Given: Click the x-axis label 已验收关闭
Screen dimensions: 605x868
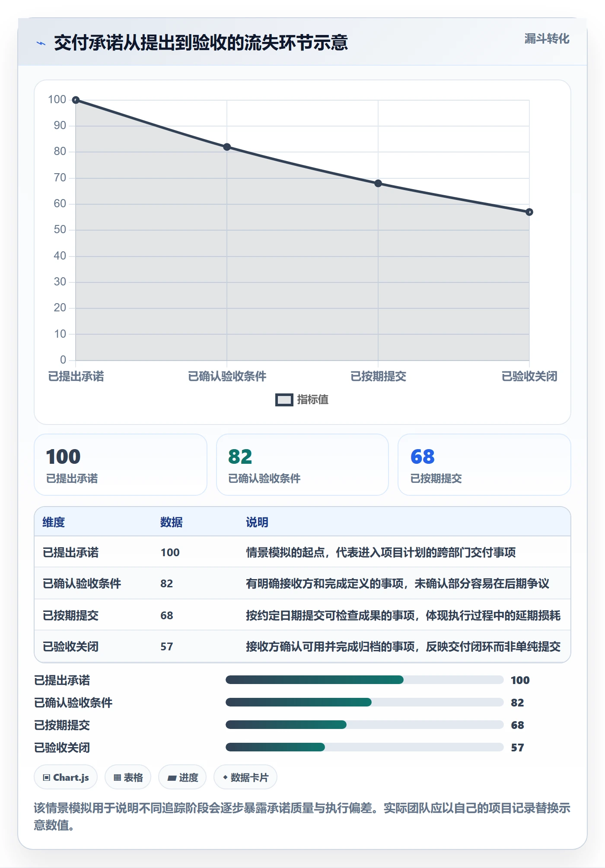Looking at the screenshot, I should (x=529, y=376).
